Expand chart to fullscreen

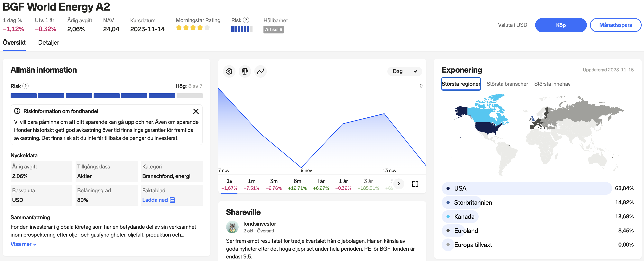pyautogui.click(x=415, y=184)
